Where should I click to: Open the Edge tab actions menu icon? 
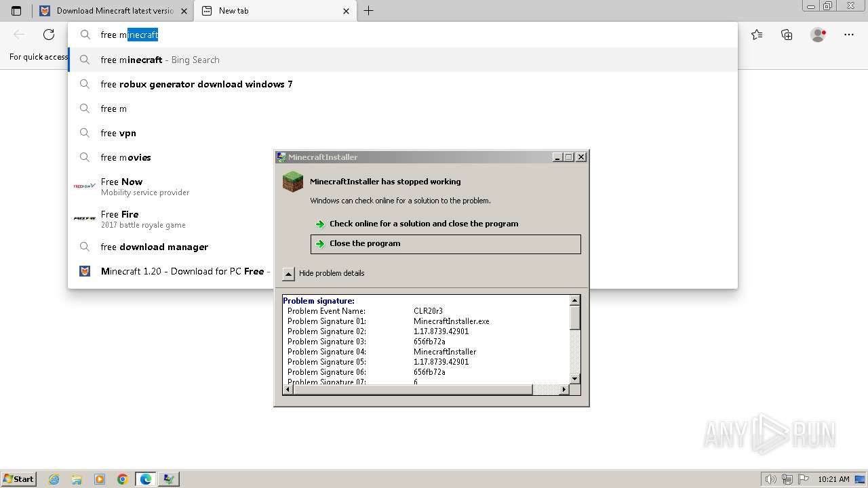coord(16,11)
